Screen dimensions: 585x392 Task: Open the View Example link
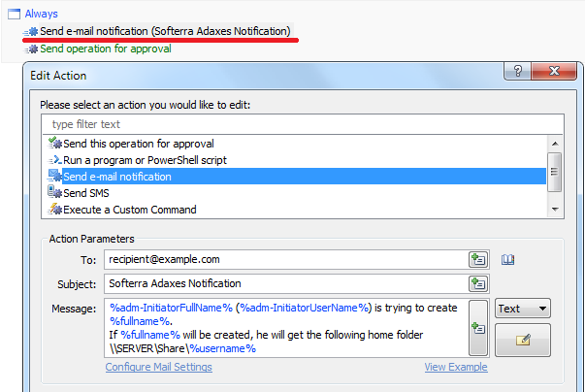[x=456, y=367]
